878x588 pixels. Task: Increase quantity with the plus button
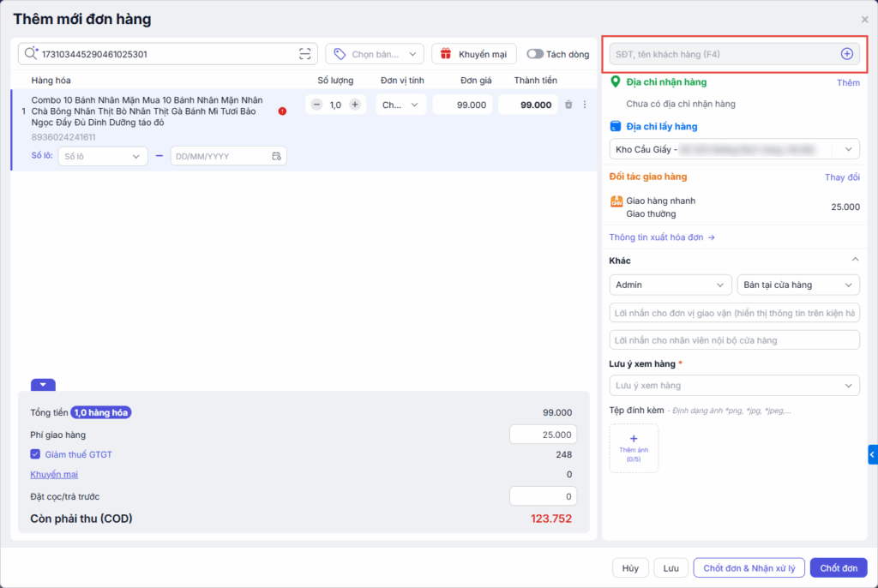[x=355, y=105]
